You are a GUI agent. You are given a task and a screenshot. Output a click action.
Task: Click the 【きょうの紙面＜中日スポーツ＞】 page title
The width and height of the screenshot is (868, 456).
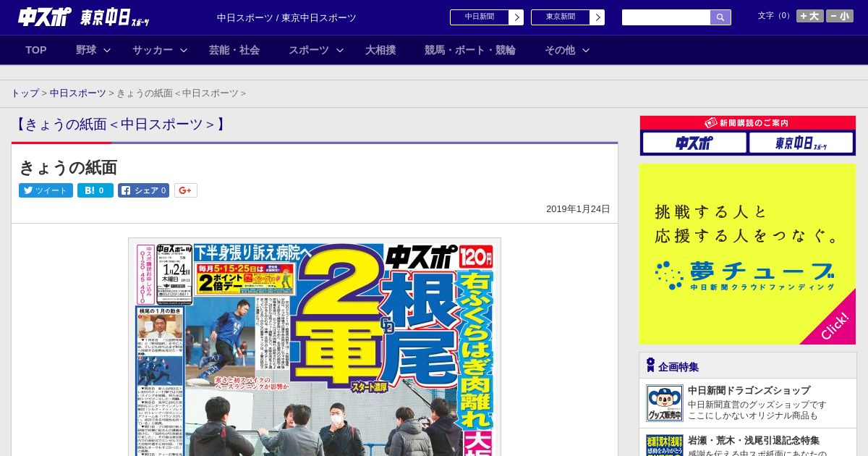(x=119, y=124)
